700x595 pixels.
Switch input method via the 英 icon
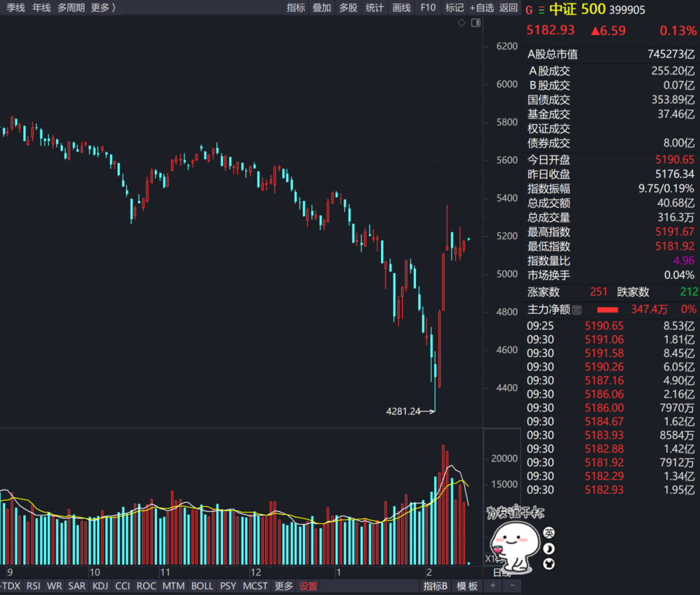(x=549, y=533)
